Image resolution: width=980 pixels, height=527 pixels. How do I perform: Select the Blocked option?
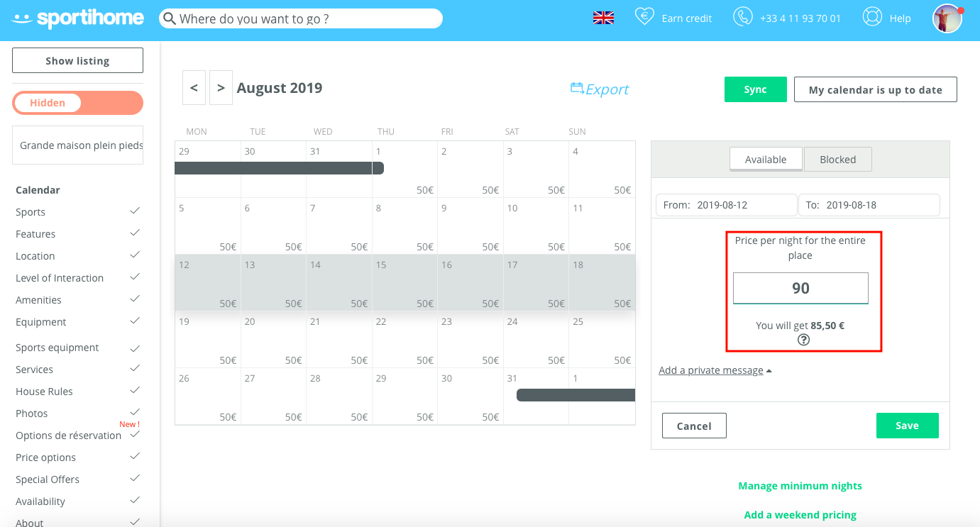[x=837, y=160]
